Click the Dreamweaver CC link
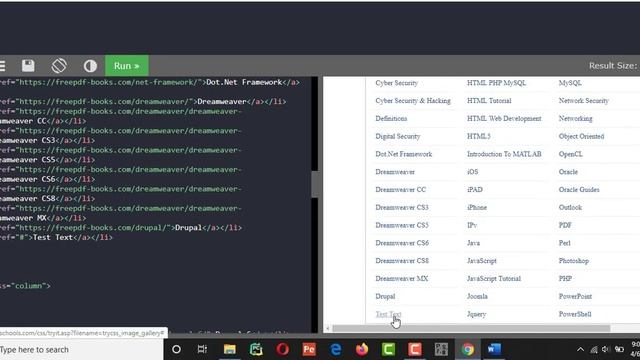Image resolution: width=640 pixels, height=360 pixels. tap(400, 190)
